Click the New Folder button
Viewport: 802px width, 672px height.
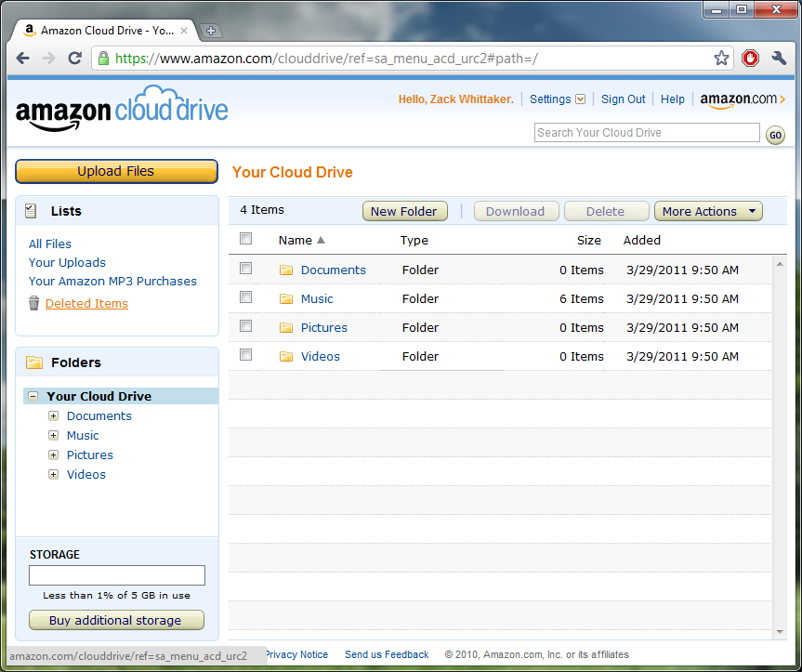(x=404, y=211)
